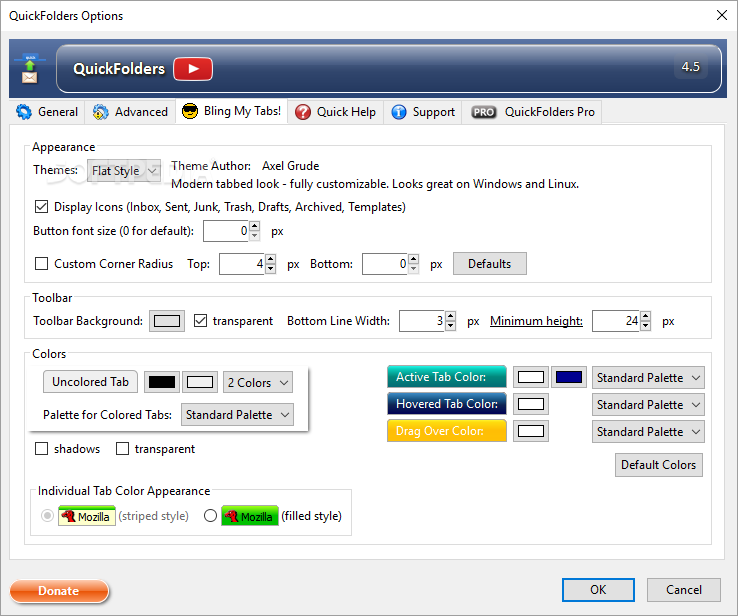This screenshot has height=616, width=738.
Task: Pick the white Active Tab color swatch
Action: click(531, 377)
